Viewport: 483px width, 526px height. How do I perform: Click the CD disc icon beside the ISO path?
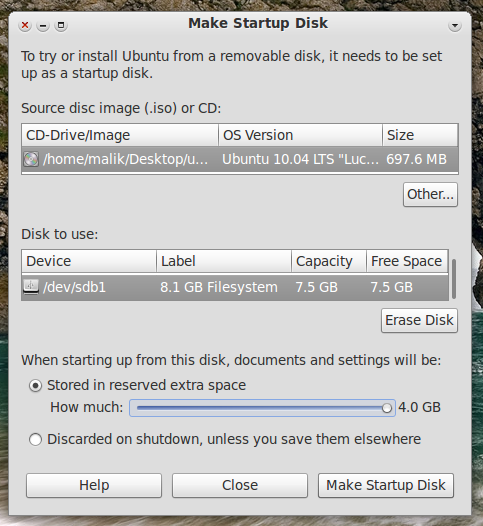(31, 159)
